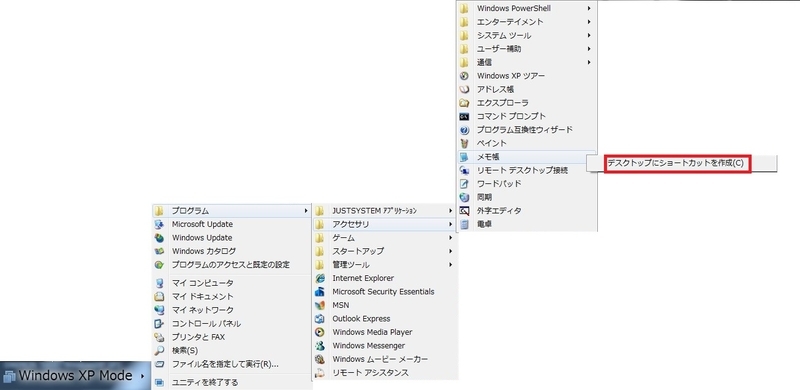Select プログラム互換性ウィザード menu entry
Image resolution: width=800 pixels, height=390 pixels.
pyautogui.click(x=527, y=130)
